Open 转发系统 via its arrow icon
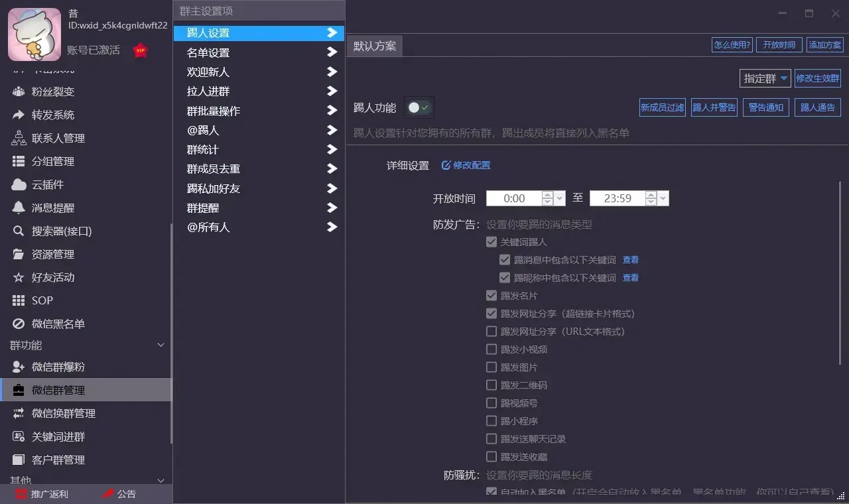 click(x=19, y=115)
